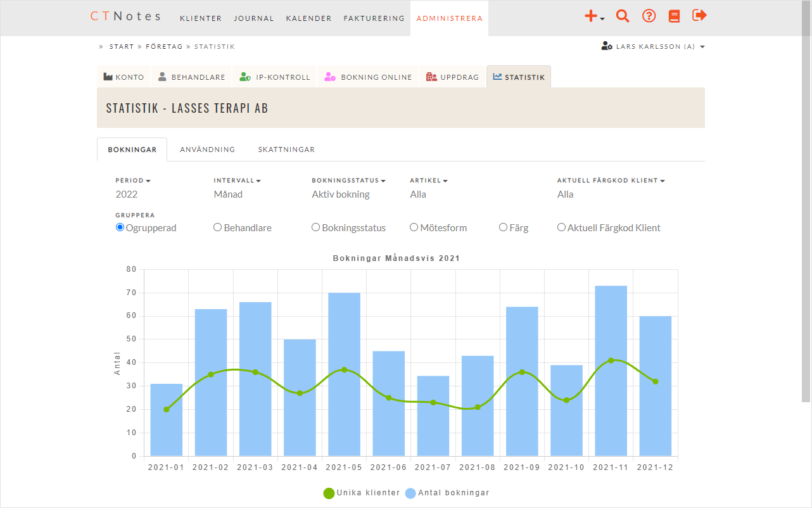Viewport: 812px width, 508px height.
Task: Click the 2021-01 blue bar
Action: [167, 420]
